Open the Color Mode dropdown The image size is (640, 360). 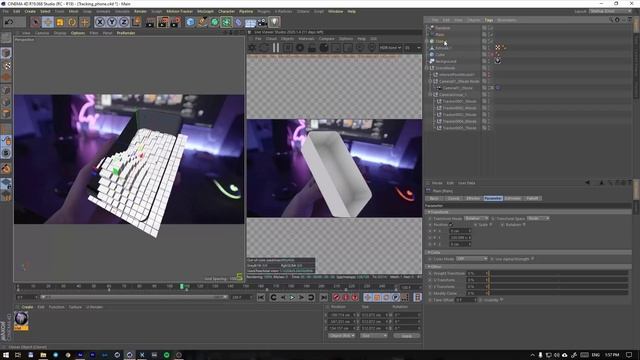[472, 259]
